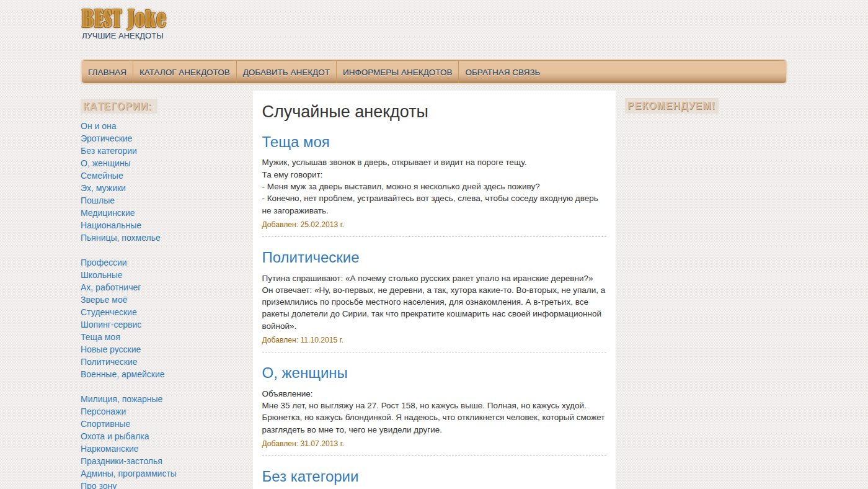
Task: Open Шопинг-сервис category
Action: click(111, 325)
